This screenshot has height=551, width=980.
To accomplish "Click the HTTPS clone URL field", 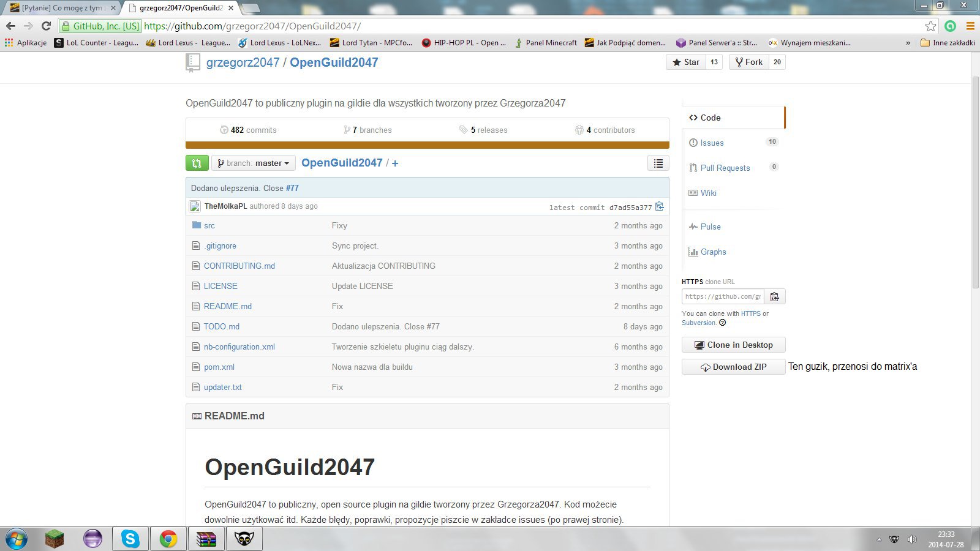I will click(723, 296).
